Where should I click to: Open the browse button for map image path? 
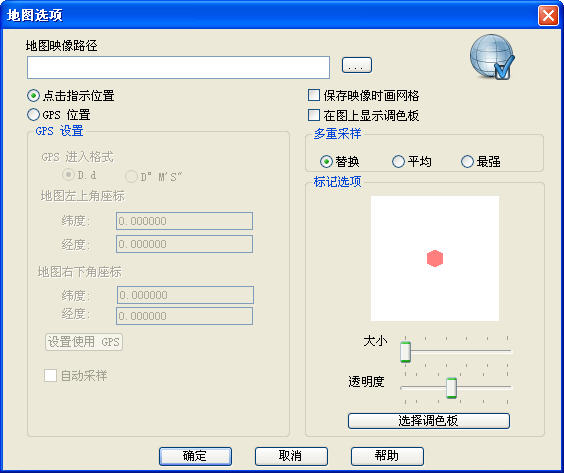356,65
